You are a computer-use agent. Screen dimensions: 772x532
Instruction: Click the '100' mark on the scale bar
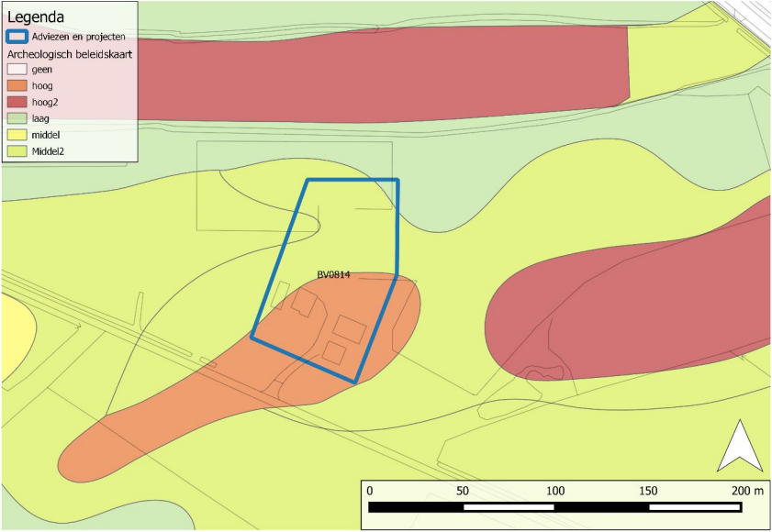[554, 491]
